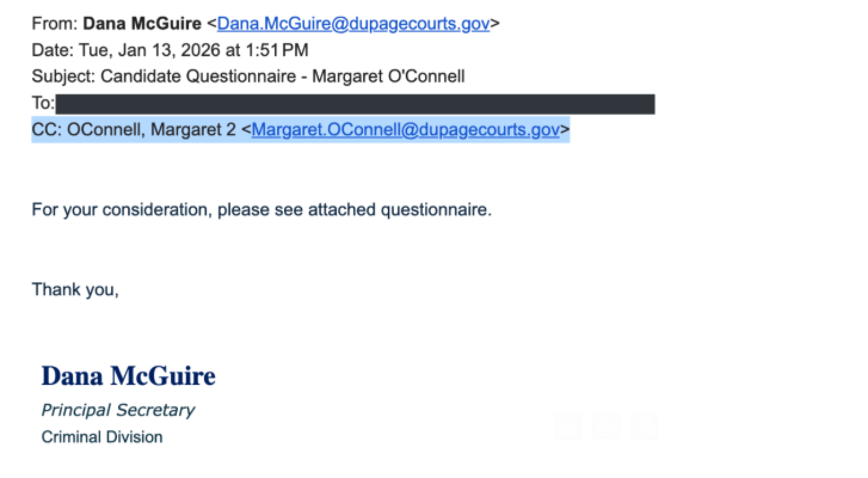Open the Margaret.OConnell@dupagecourts.gov email link

coord(405,130)
